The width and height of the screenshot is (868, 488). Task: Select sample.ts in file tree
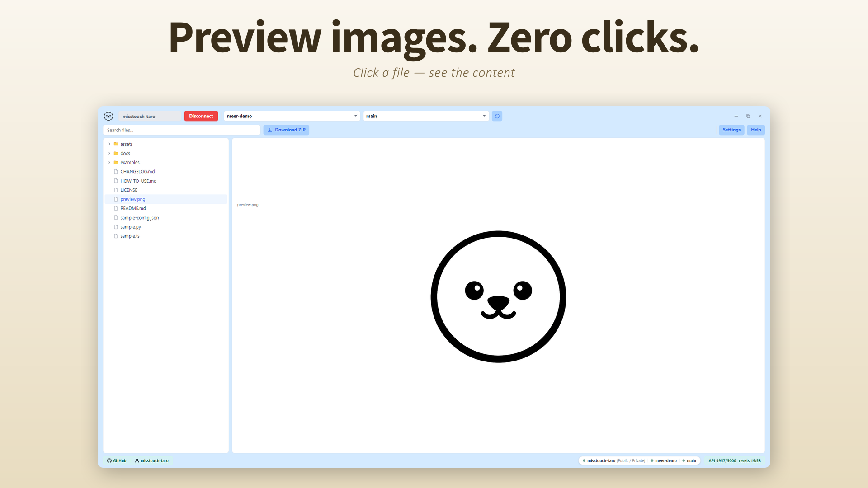pyautogui.click(x=166, y=236)
